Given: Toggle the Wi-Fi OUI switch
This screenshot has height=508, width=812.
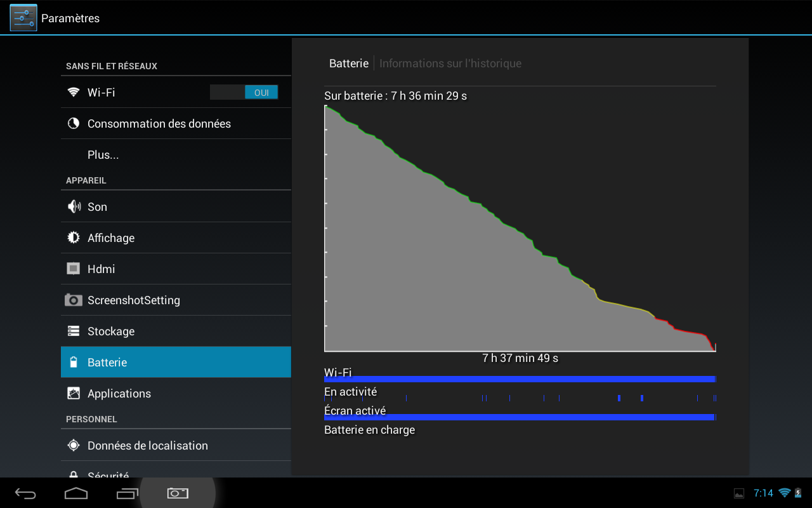Looking at the screenshot, I should (x=244, y=93).
